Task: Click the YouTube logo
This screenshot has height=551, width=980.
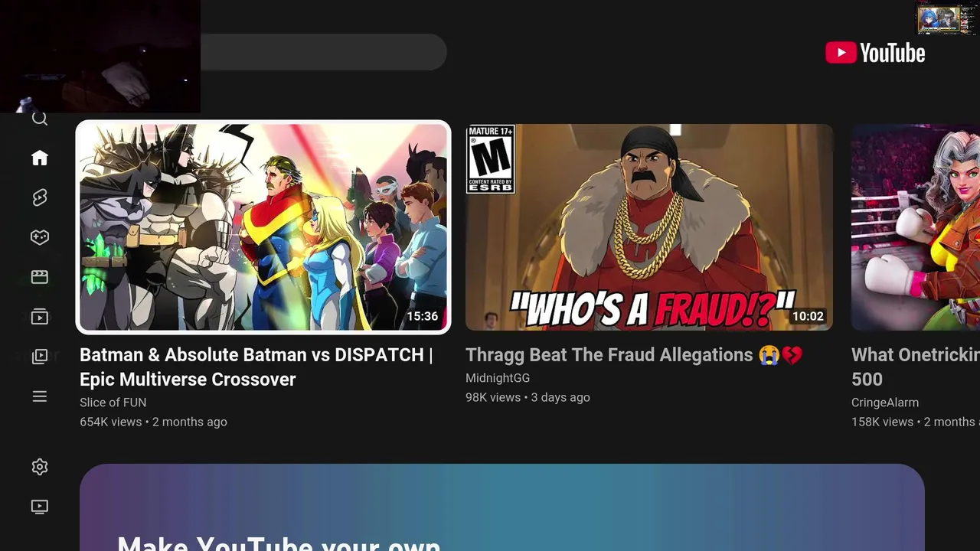Action: click(875, 53)
